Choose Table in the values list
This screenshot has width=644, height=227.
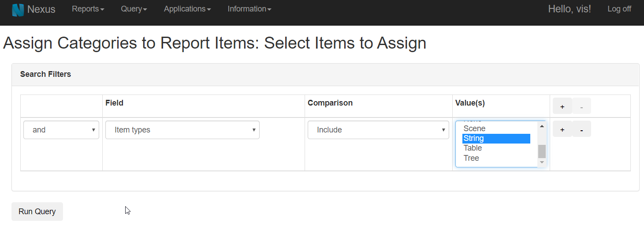(x=473, y=148)
